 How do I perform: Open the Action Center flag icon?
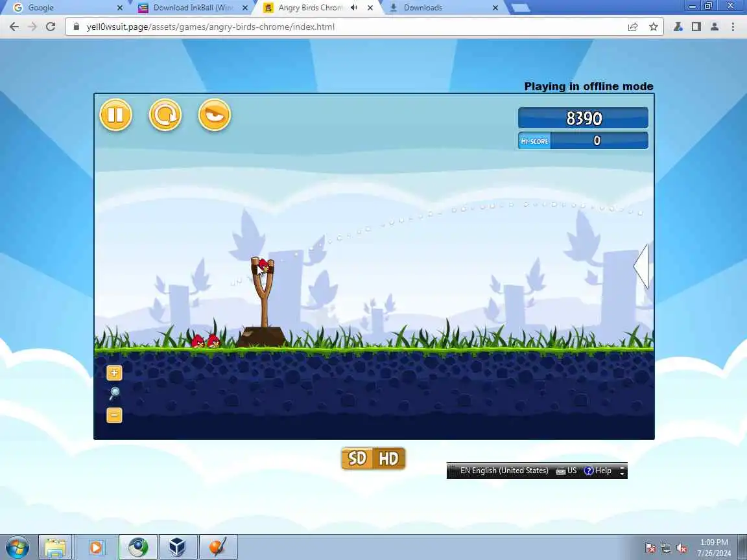(x=650, y=548)
